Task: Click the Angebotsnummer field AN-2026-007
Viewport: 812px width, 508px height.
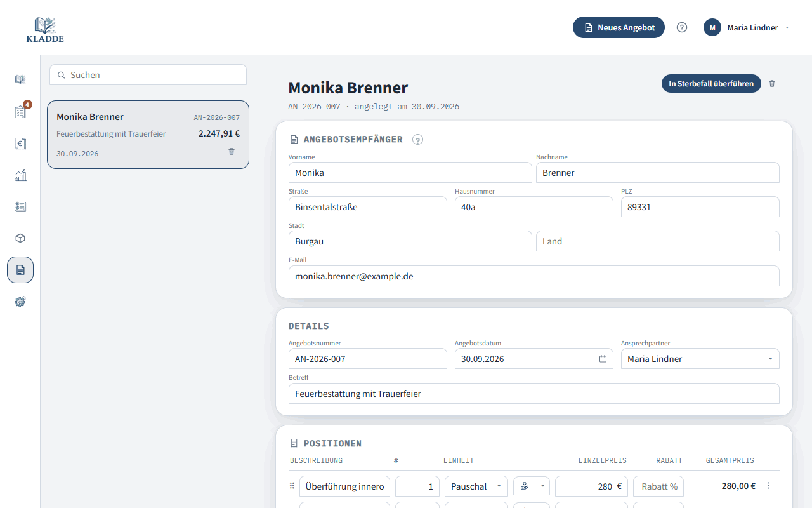Action: coord(368,359)
